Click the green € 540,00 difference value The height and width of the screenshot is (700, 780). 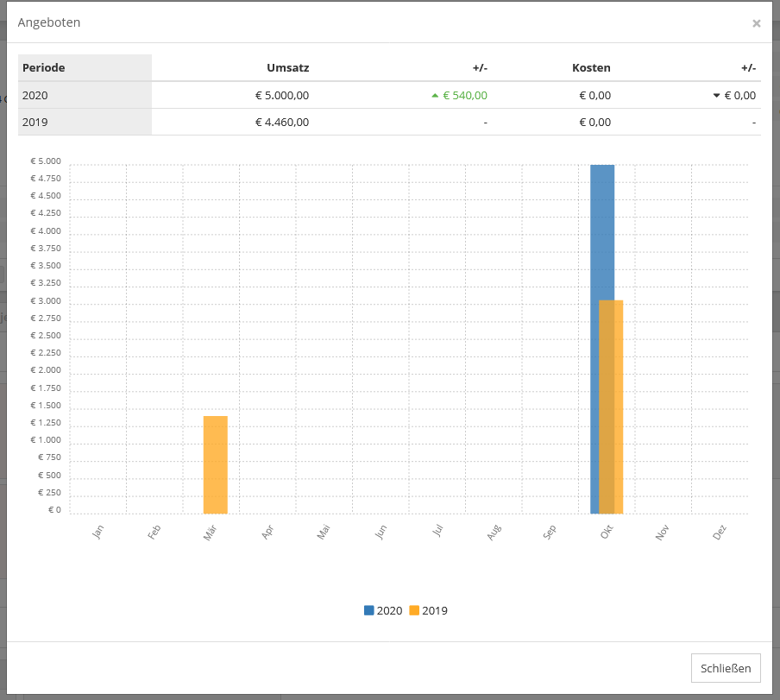coord(465,96)
